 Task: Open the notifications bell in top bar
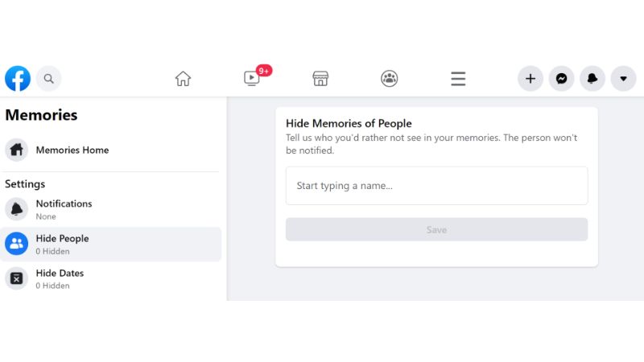coord(592,78)
